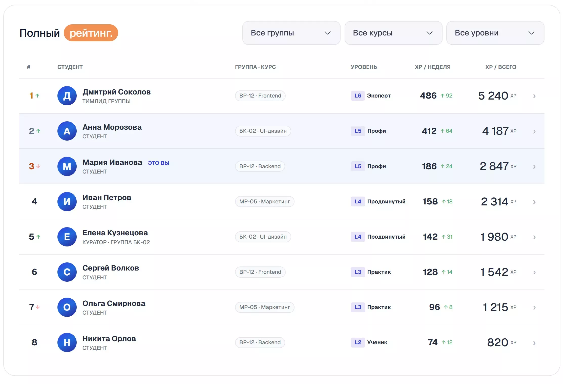Click Дмитрий Соколов's avatar with letter Д

[67, 96]
